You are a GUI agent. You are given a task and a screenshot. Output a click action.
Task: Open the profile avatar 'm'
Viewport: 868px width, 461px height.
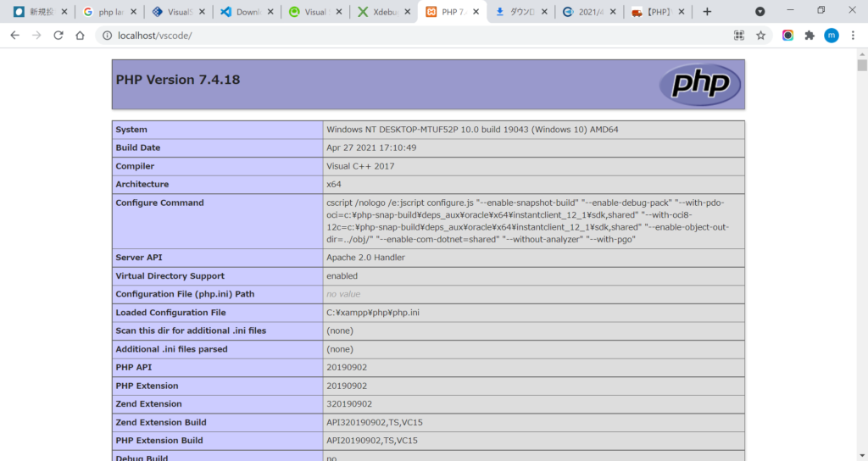coord(832,36)
